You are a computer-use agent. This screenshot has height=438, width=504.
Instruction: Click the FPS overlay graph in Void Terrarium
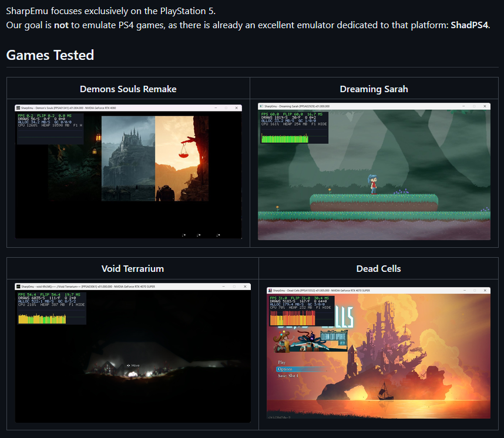click(42, 319)
